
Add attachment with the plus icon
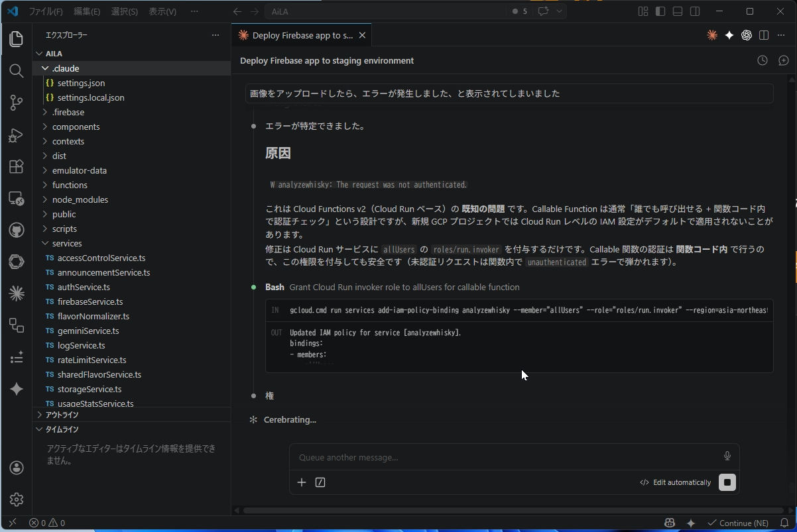(302, 482)
